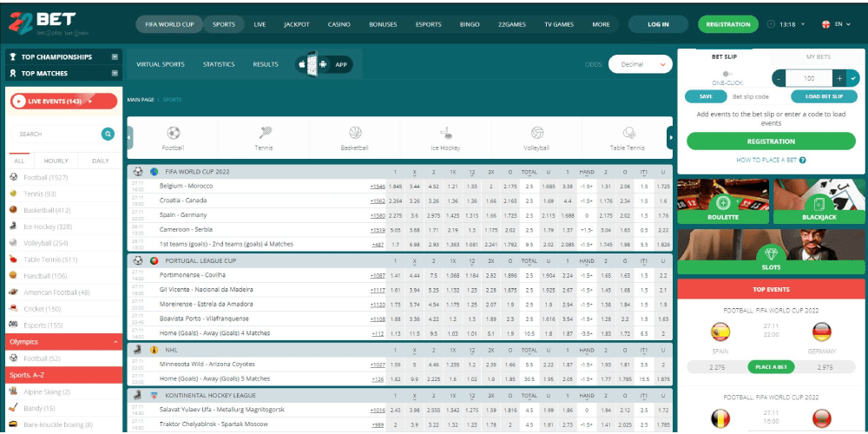Choose the Ice Hockey icon in the carousel

click(445, 133)
